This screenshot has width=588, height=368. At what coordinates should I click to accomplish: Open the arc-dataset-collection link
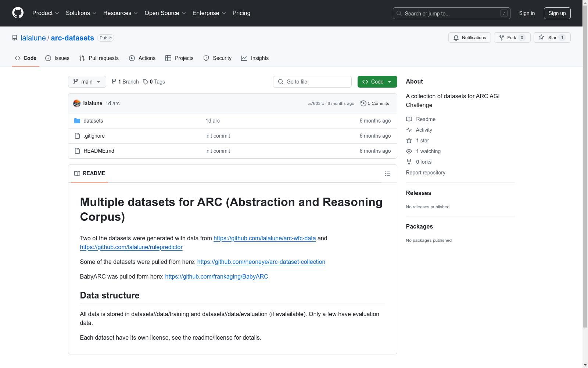coord(261,262)
